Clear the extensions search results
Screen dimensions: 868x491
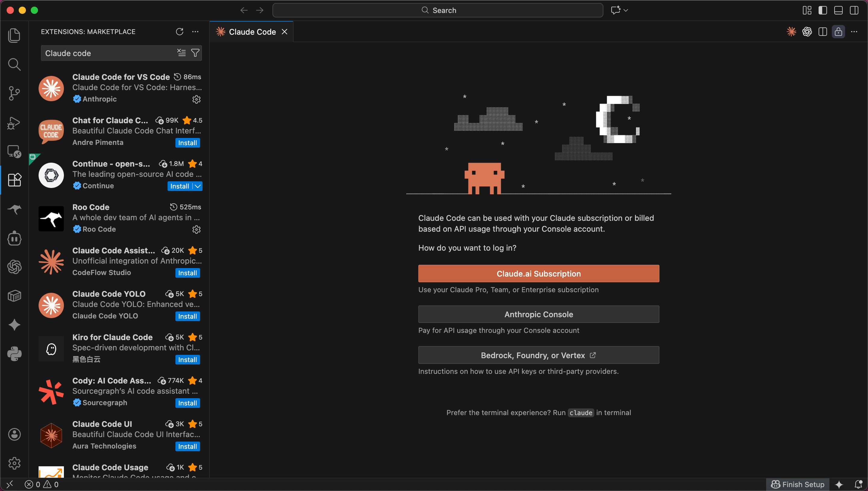click(181, 53)
